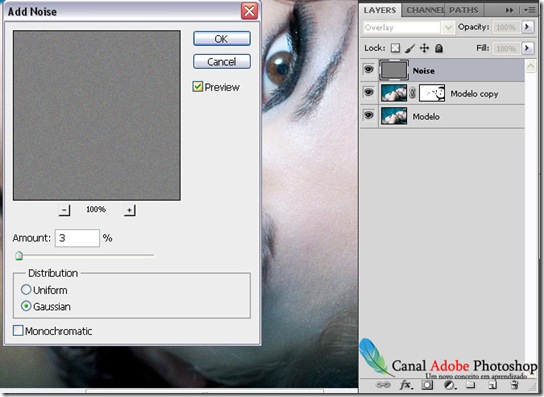Add a layer mask
544x397 pixels.
point(427,385)
